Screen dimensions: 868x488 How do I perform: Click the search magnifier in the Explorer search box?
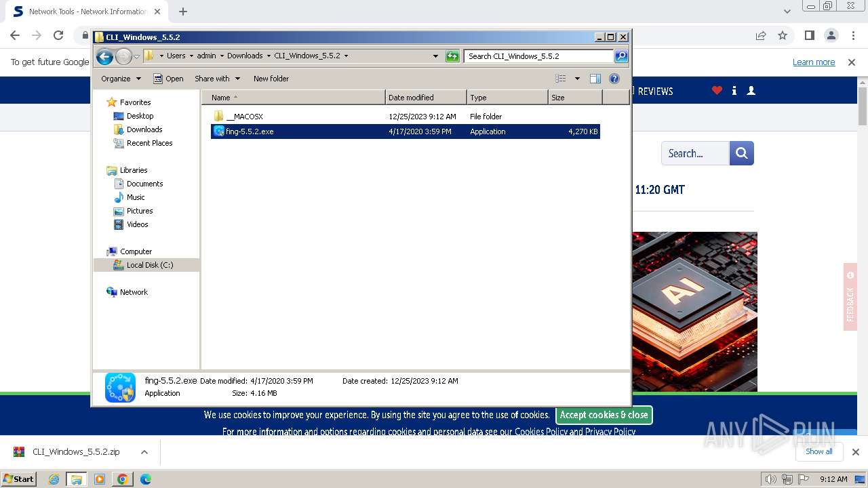point(620,56)
